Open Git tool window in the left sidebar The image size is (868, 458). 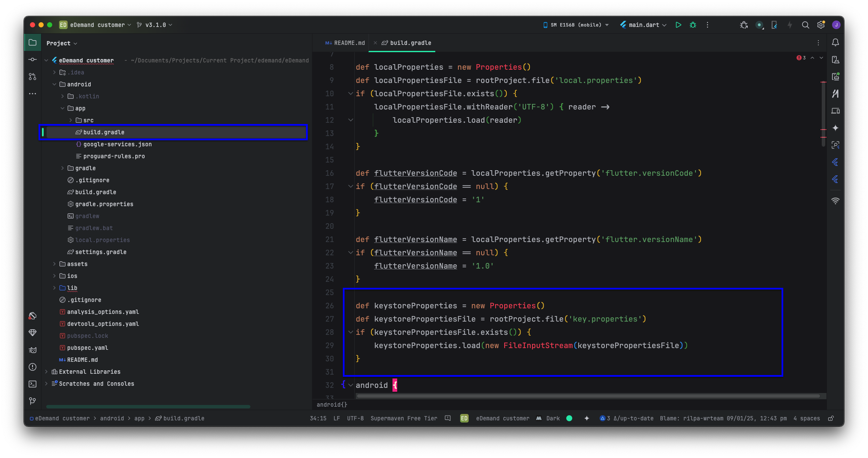[x=33, y=401]
